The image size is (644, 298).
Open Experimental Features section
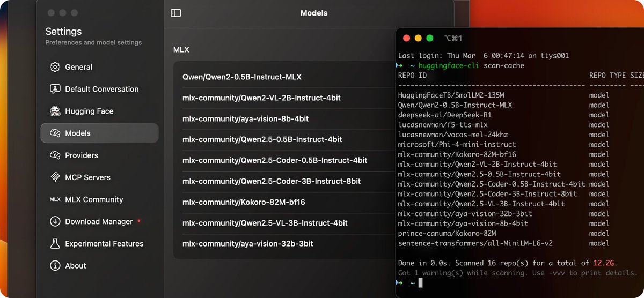[x=99, y=243]
